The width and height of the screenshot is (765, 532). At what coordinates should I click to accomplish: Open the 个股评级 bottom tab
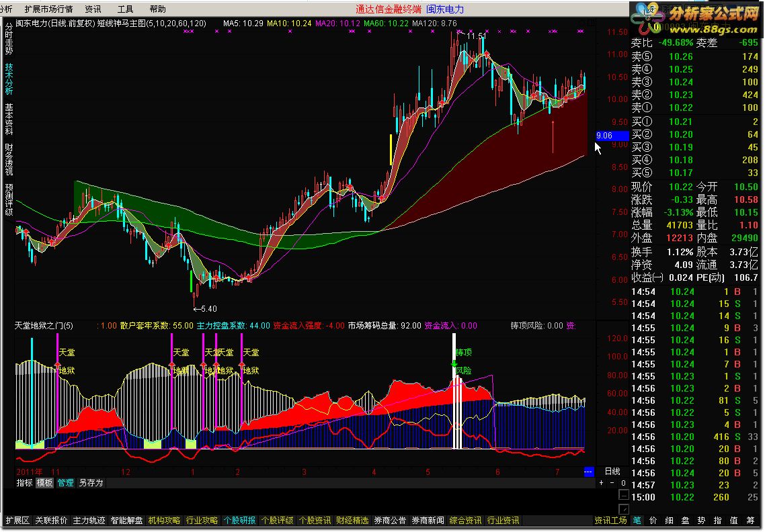tap(277, 521)
